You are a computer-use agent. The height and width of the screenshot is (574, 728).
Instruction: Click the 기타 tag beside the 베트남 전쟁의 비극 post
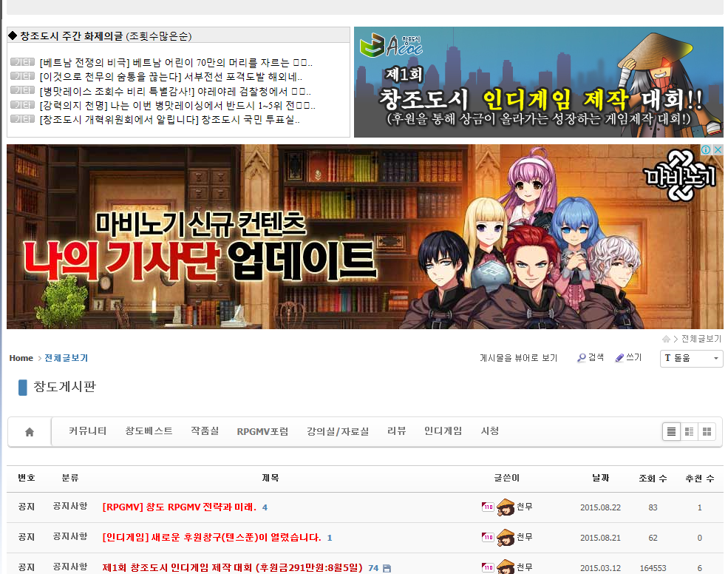pyautogui.click(x=23, y=62)
